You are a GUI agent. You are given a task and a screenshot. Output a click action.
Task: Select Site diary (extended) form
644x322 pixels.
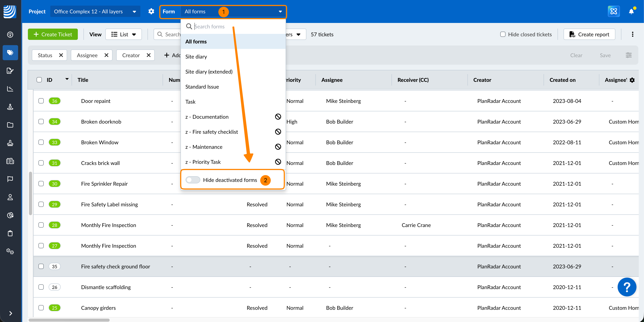tap(209, 72)
